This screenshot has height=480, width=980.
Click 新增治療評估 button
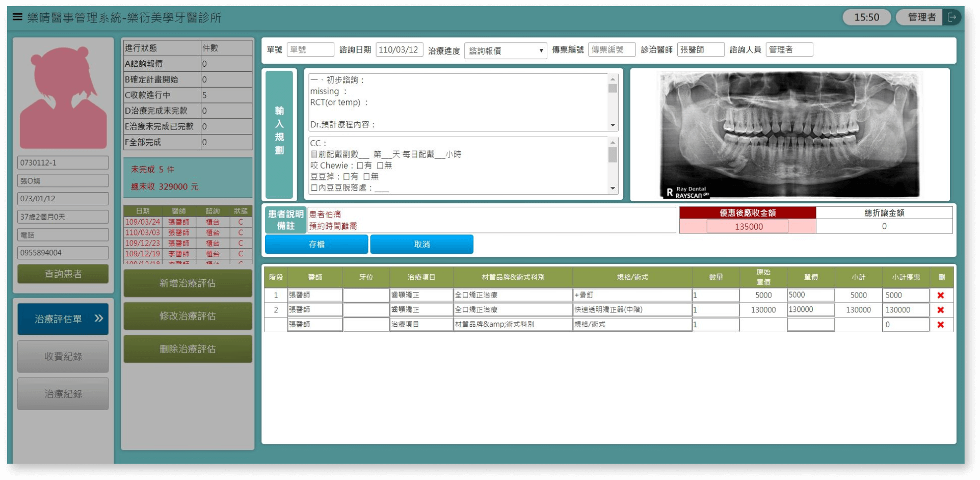[188, 283]
